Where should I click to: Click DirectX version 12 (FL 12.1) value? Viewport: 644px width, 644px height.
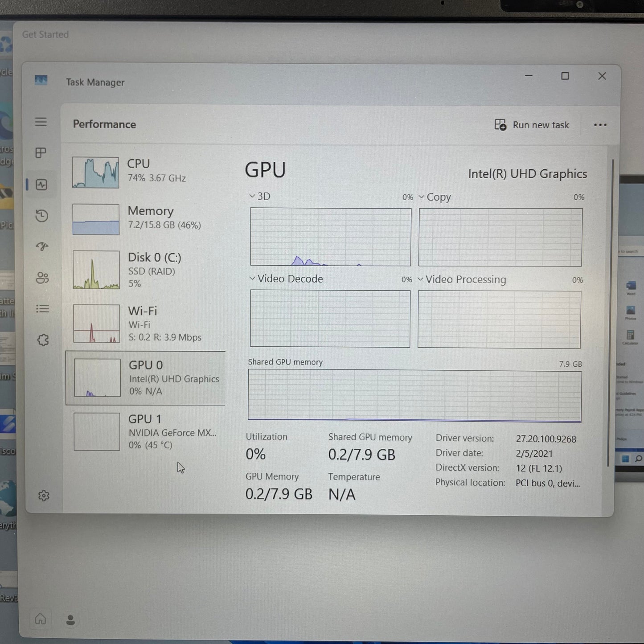539,468
